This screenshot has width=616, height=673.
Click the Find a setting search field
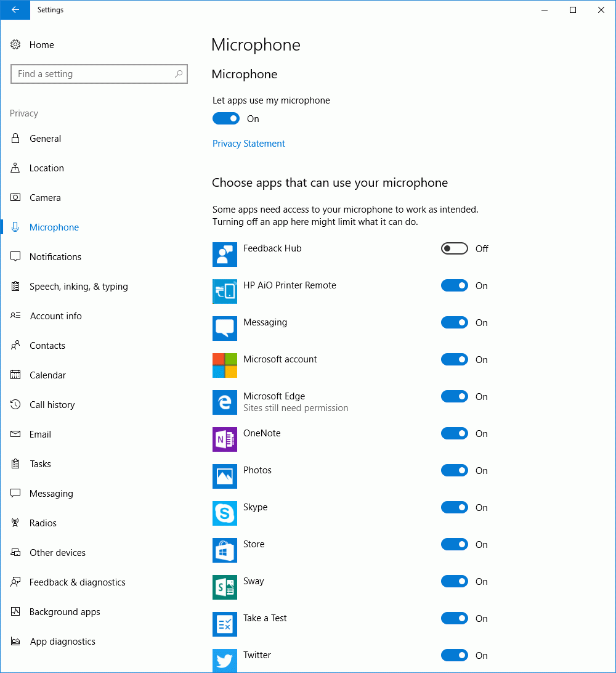tap(99, 74)
